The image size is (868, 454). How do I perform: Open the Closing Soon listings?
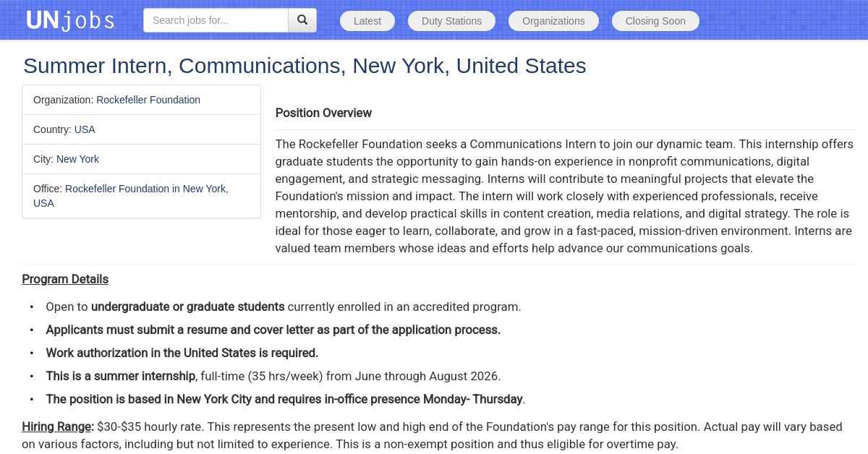coord(655,21)
